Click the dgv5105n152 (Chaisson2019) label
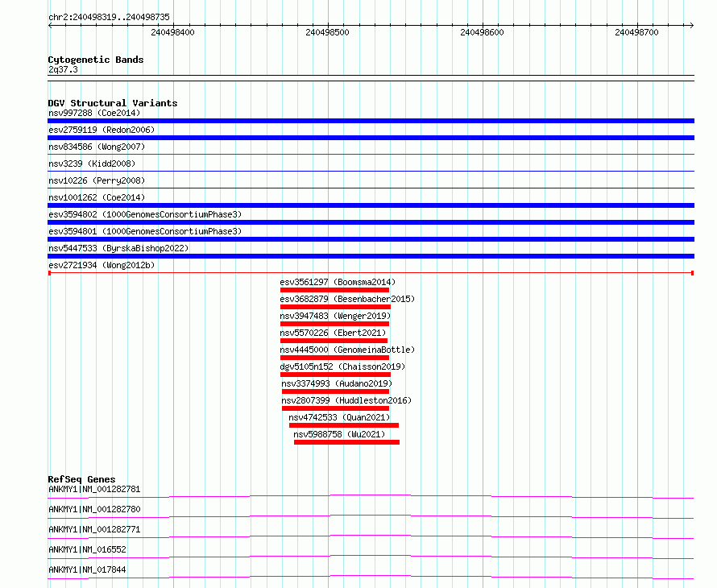This screenshot has width=717, height=588. coord(342,366)
